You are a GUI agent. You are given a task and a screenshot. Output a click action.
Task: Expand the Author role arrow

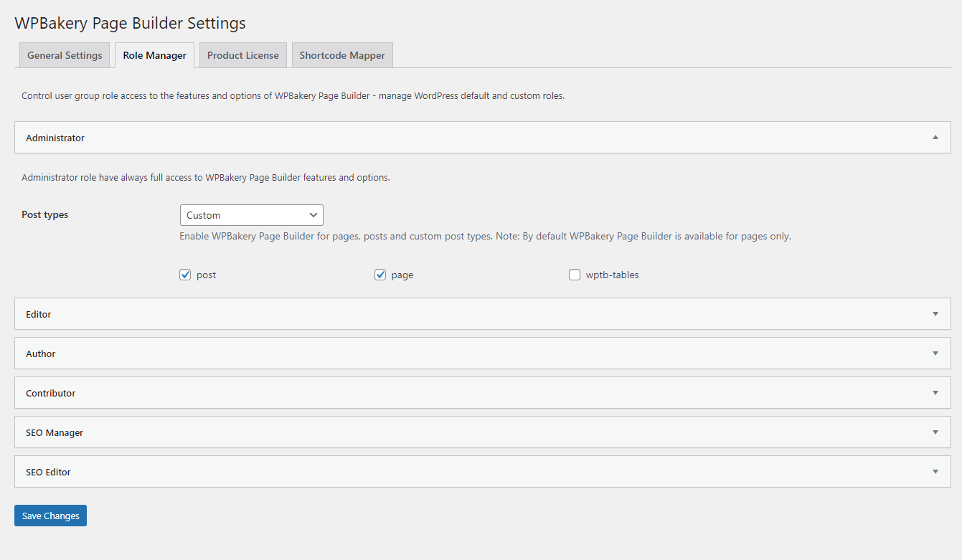click(x=935, y=353)
